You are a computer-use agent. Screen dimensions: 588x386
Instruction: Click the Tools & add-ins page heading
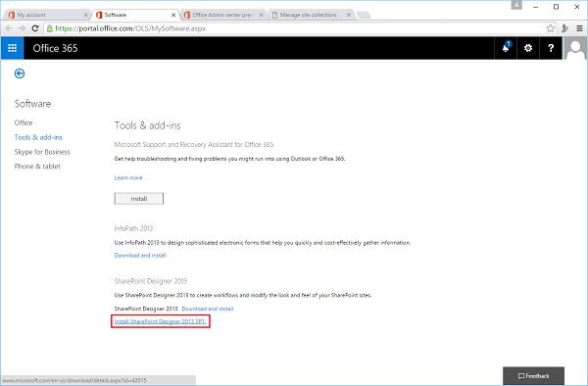[147, 125]
